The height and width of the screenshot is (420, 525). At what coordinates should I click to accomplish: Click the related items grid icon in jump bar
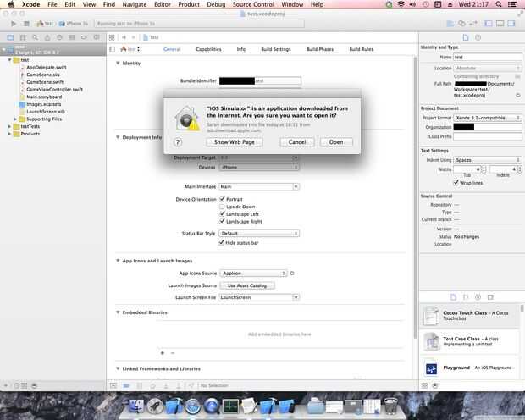tap(112, 37)
